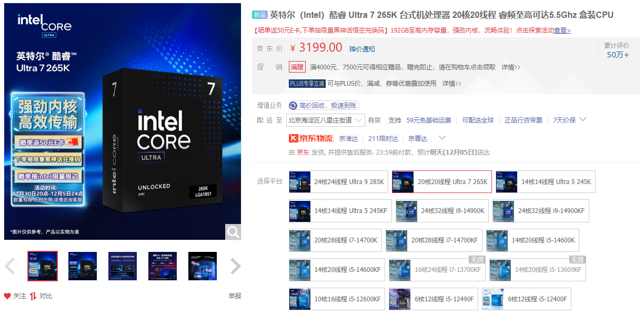This screenshot has width=644, height=315.
Task: Click the red 京东 seller link
Action: pyautogui.click(x=303, y=153)
